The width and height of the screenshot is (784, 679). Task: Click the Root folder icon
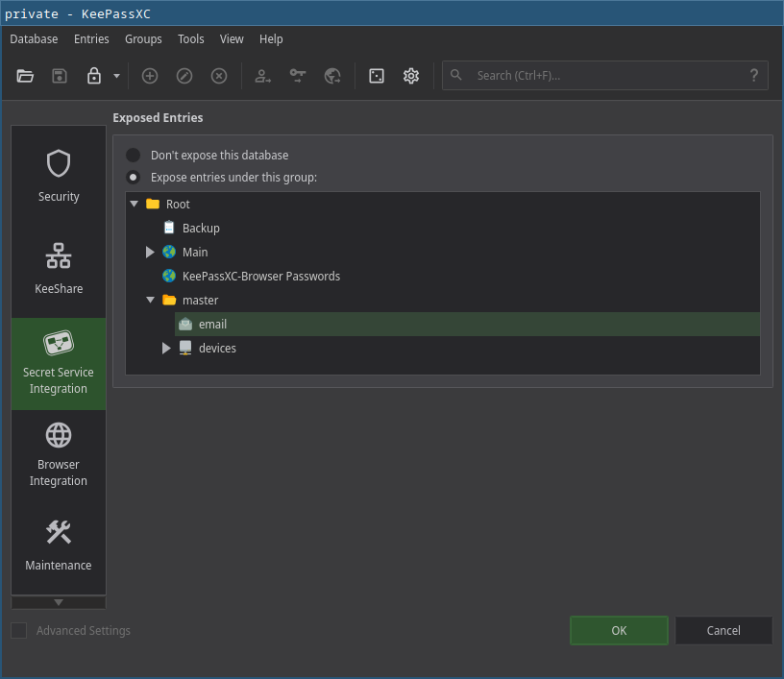click(x=153, y=204)
